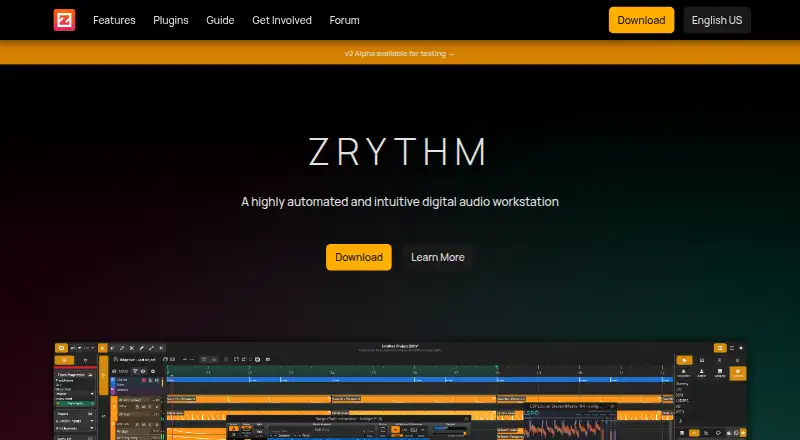Open the Zrythm application screenshot preview
This screenshot has width=800, height=440.
[x=400, y=390]
